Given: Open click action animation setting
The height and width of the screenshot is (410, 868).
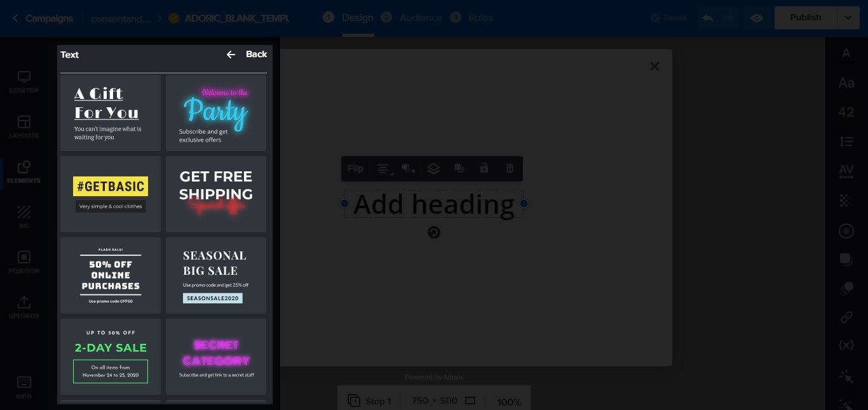Looking at the screenshot, I should click(846, 377).
